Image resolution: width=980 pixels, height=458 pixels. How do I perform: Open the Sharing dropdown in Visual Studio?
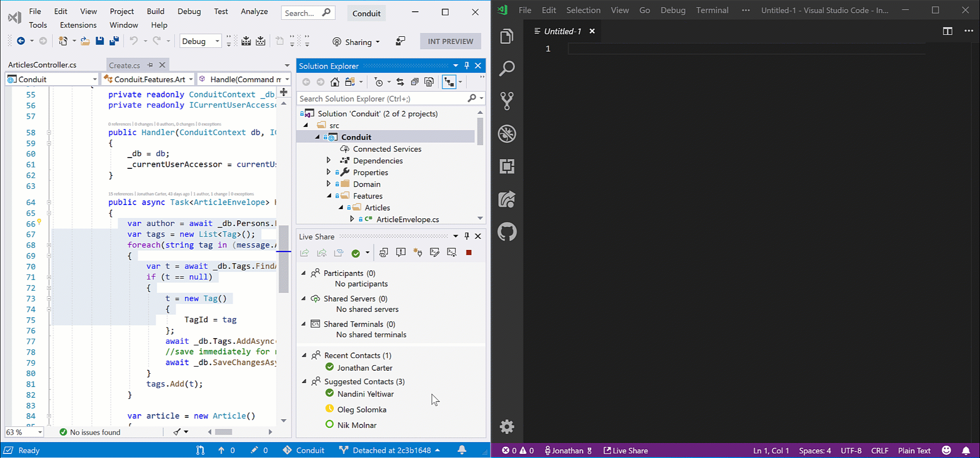click(356, 42)
